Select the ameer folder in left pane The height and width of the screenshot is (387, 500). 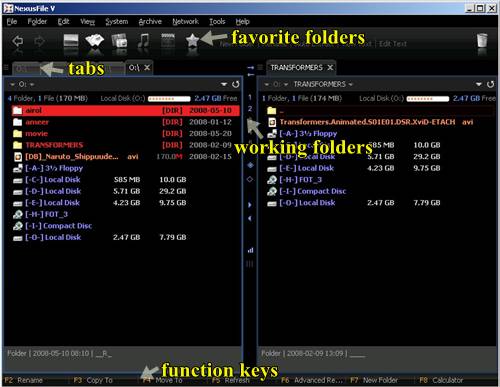pyautogui.click(x=125, y=122)
